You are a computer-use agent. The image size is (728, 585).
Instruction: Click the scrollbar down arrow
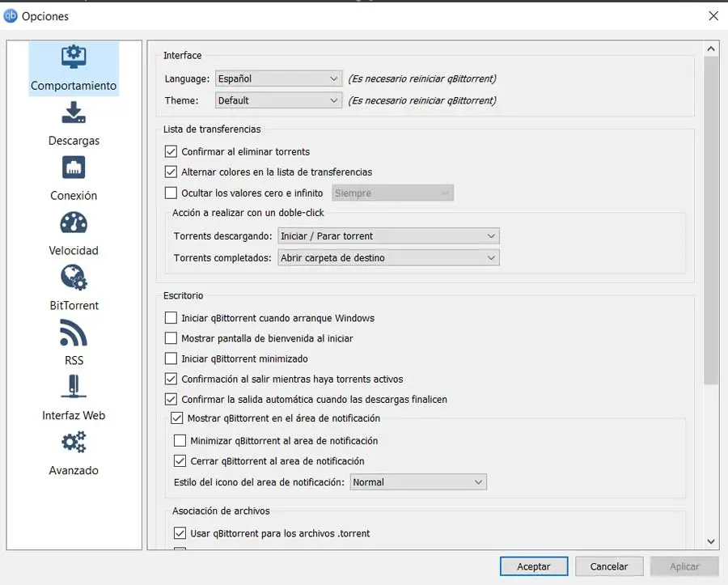[711, 541]
